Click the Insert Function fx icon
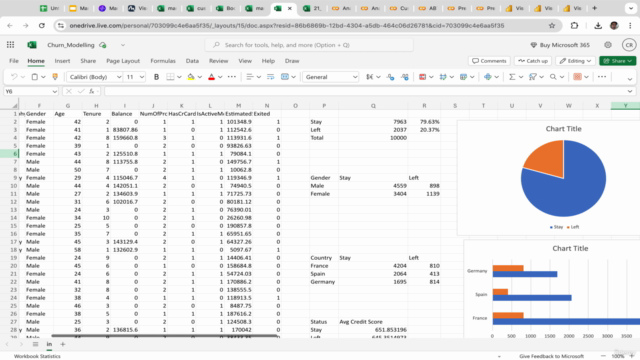Screen dimensions: 640x360 click(92, 91)
